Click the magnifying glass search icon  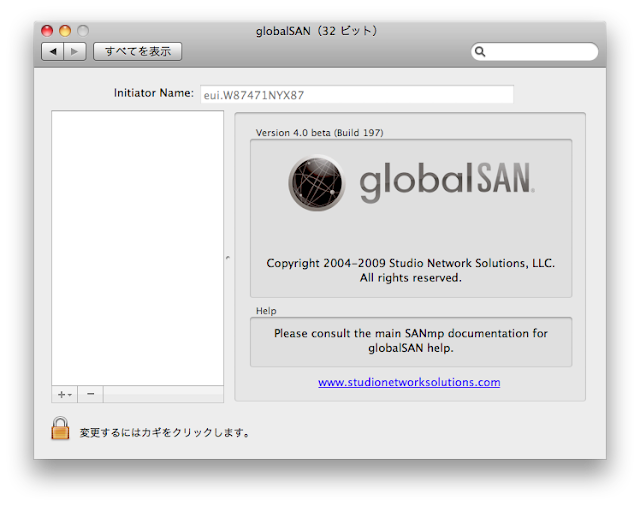tap(480, 52)
